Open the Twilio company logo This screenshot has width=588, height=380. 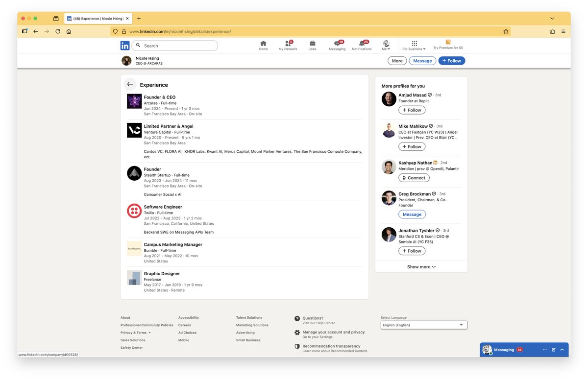point(134,211)
